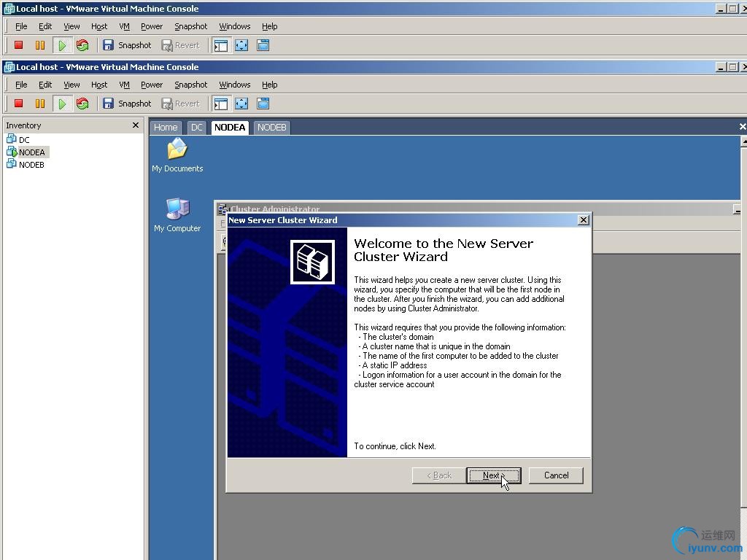747x560 pixels.
Task: Click Next in the New Server Cluster Wizard
Action: pos(494,475)
